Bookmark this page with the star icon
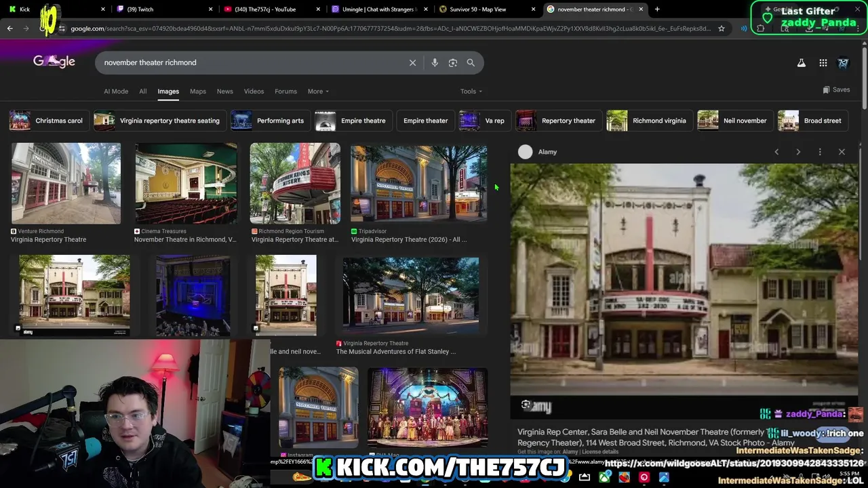The image size is (868, 488). tap(722, 28)
